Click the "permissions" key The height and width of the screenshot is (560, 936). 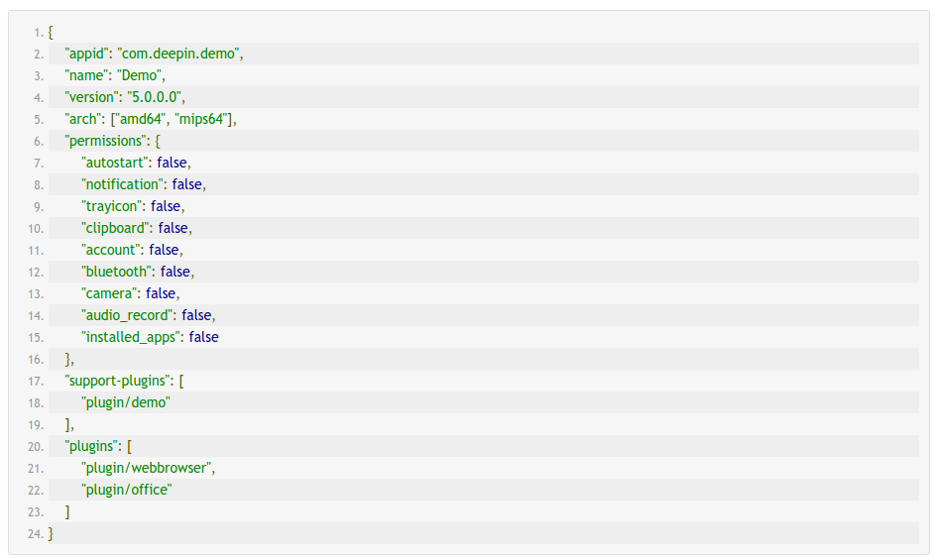105,141
